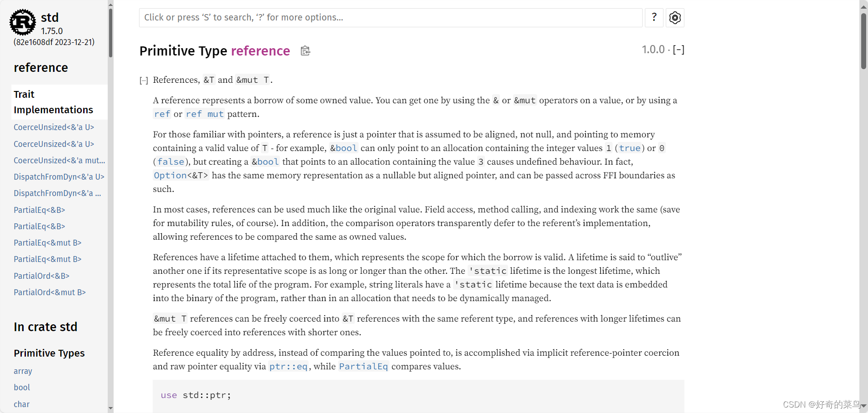
Task: Open rustdoc settings via the gear icon
Action: coord(674,17)
